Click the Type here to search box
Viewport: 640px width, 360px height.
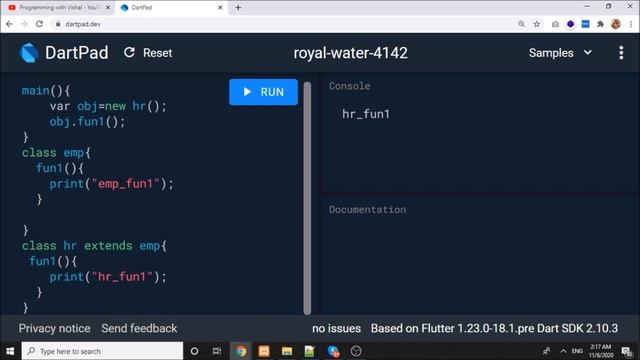click(102, 351)
